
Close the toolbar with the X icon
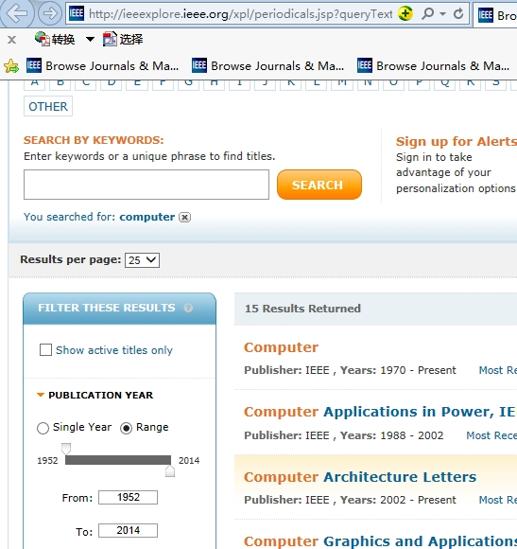tap(12, 40)
